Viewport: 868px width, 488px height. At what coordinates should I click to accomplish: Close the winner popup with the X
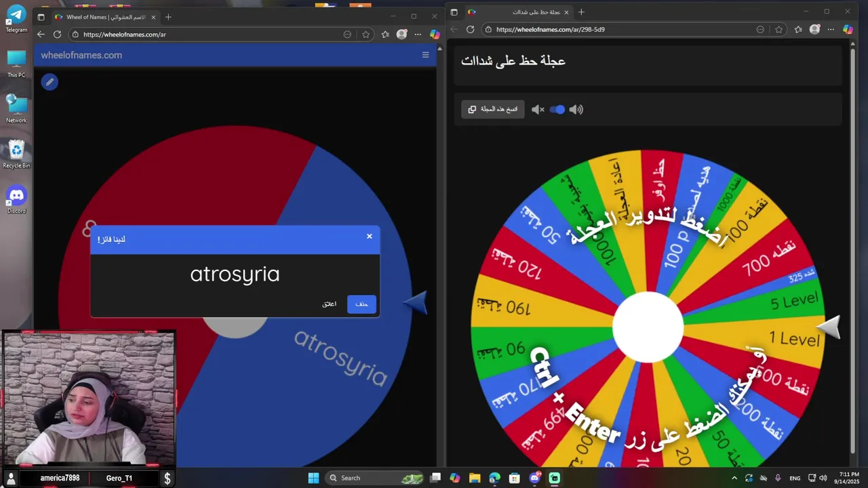370,237
